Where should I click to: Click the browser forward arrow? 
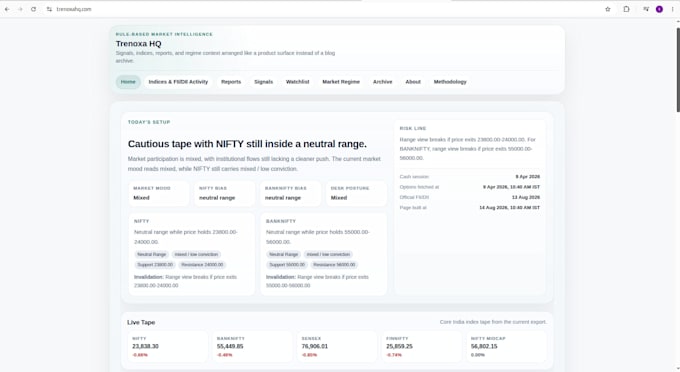tap(20, 9)
